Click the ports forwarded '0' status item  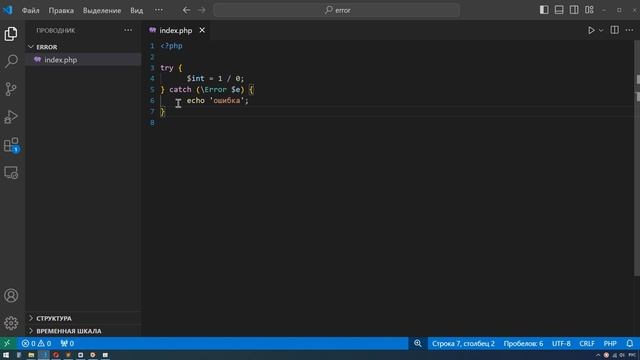click(x=67, y=343)
